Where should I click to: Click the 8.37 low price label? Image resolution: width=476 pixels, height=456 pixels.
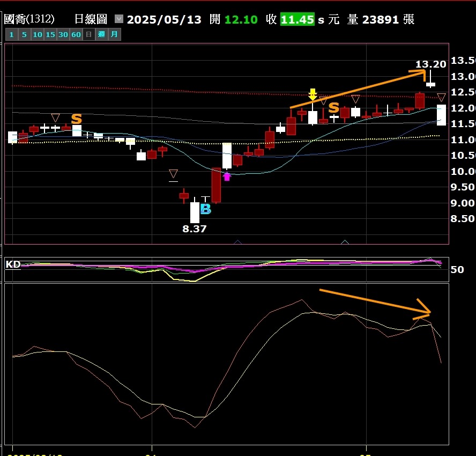(x=194, y=229)
